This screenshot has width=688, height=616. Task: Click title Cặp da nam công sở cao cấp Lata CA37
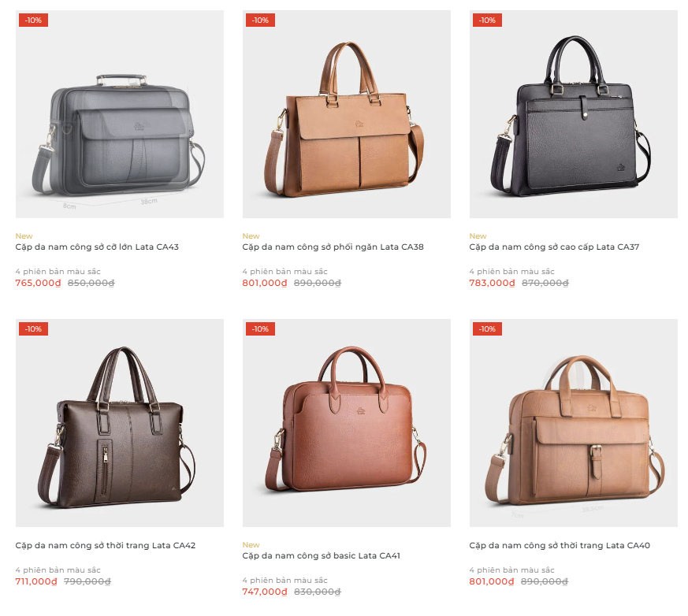(x=554, y=247)
